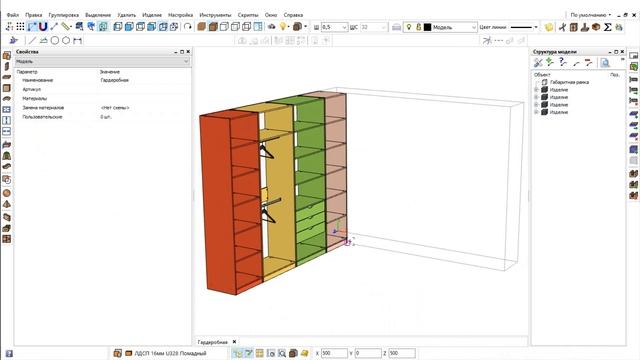The height and width of the screenshot is (360, 640).
Task: Open the Файл menu
Action: [x=13, y=15]
